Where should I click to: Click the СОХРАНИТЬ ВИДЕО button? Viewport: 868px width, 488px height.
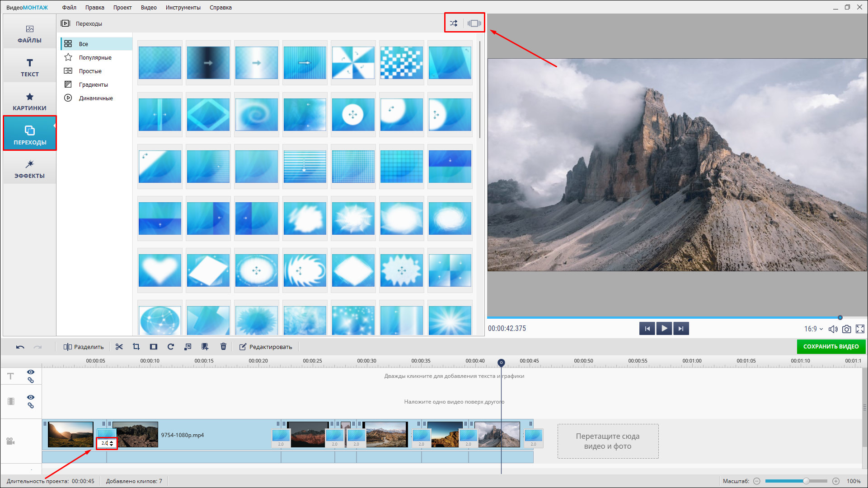830,347
